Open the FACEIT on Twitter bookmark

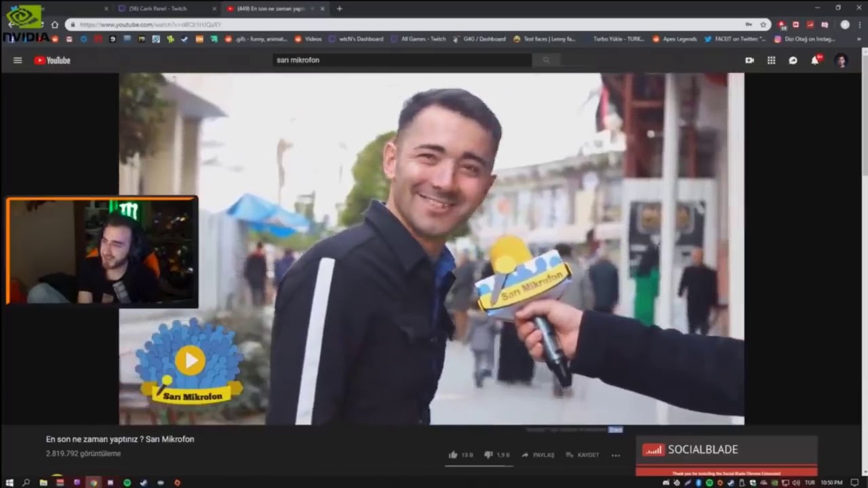[735, 39]
